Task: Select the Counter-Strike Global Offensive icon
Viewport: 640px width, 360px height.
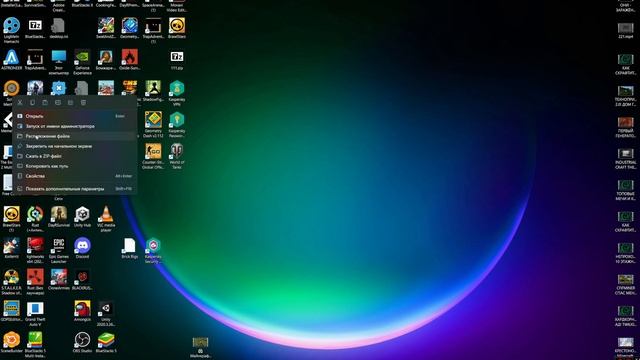Action: [153, 156]
